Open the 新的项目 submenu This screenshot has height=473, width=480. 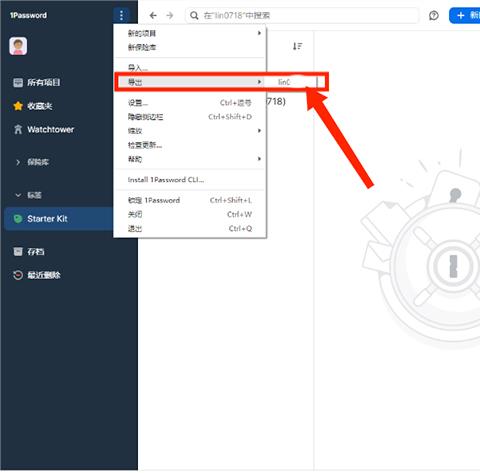[x=190, y=33]
